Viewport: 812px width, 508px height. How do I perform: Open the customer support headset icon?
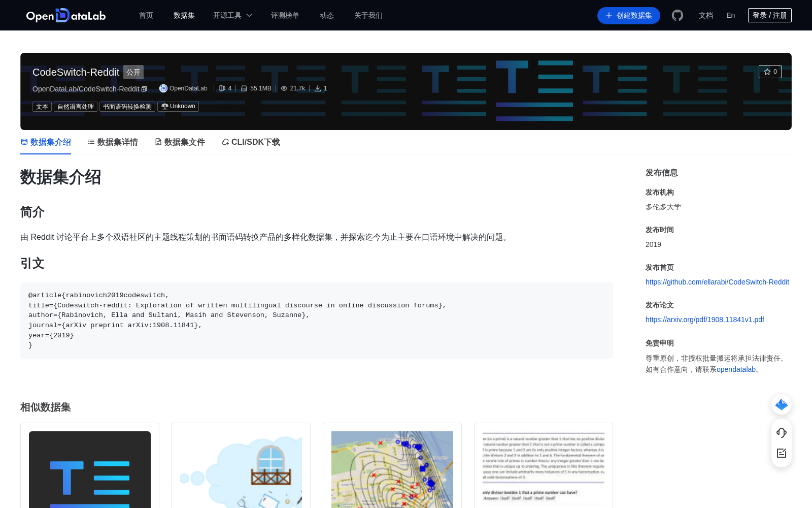(782, 432)
